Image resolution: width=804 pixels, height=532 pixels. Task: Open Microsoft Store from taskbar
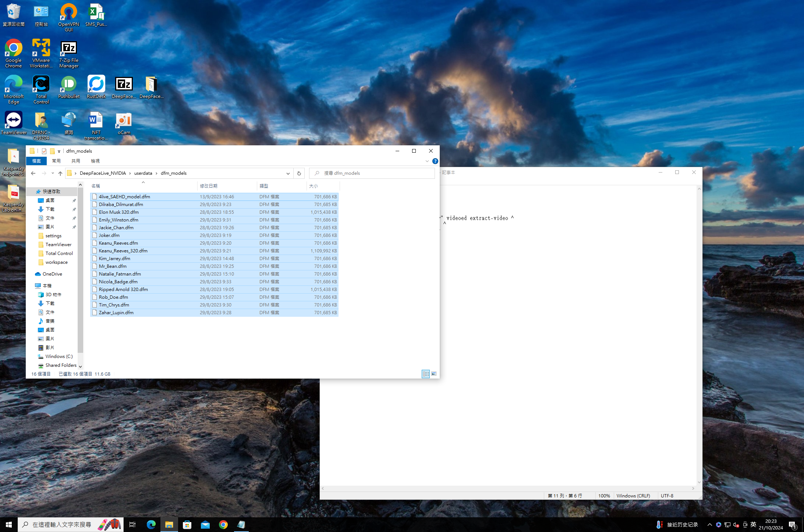coord(187,525)
